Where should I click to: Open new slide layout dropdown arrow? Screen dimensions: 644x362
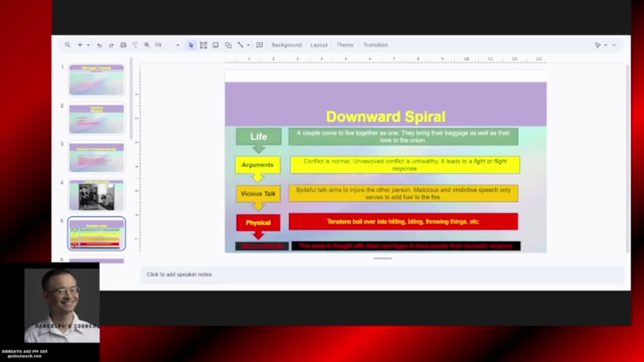click(88, 45)
